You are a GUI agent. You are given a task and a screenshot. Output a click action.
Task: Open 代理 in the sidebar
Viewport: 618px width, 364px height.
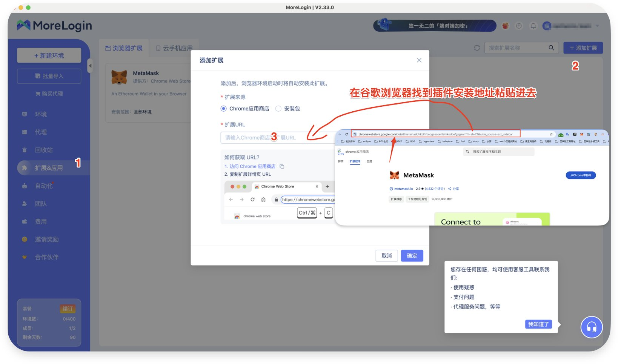coord(41,132)
